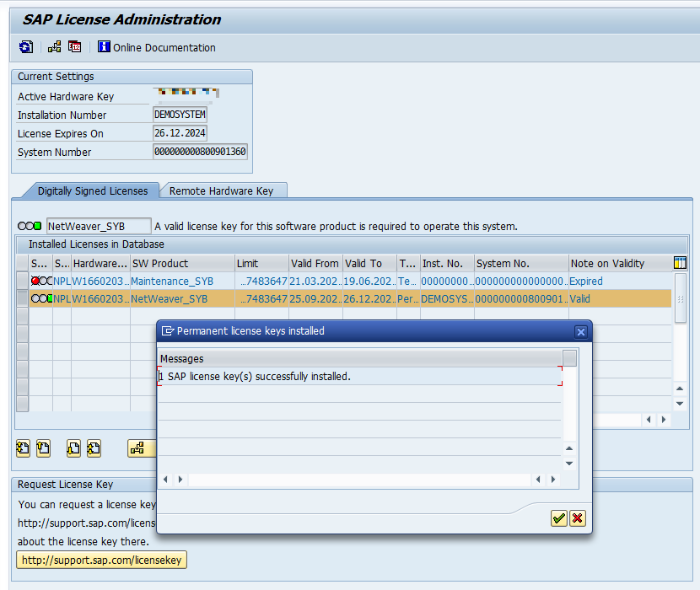Click the dialog message list's scroll down arrow
Image resolution: width=700 pixels, height=590 pixels.
point(569,464)
